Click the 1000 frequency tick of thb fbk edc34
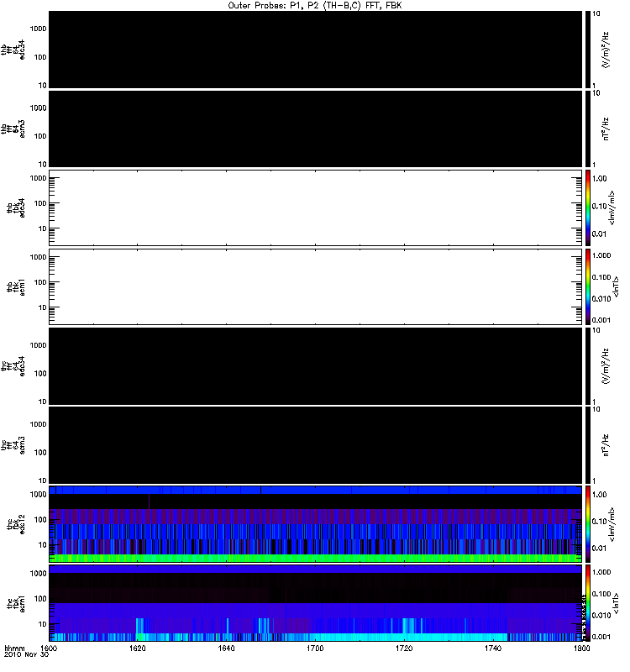The height and width of the screenshot is (672, 630). tap(38, 178)
